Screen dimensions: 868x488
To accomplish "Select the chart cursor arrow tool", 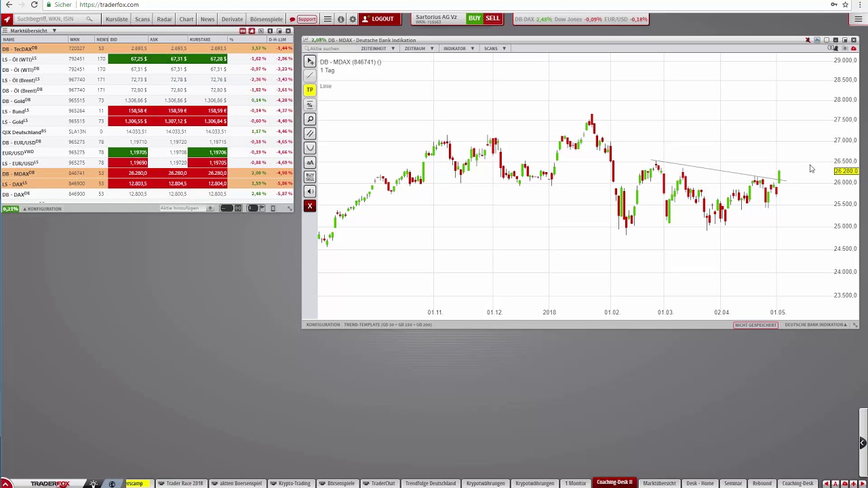I will click(x=310, y=62).
